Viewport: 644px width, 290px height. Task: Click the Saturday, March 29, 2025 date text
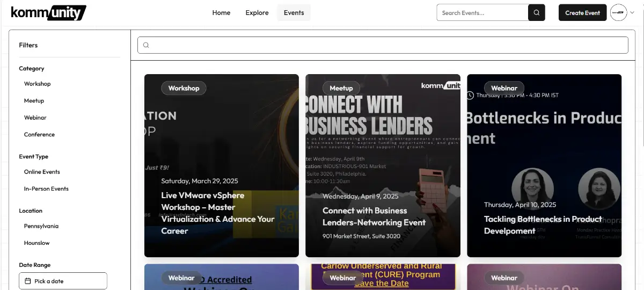[x=200, y=181]
